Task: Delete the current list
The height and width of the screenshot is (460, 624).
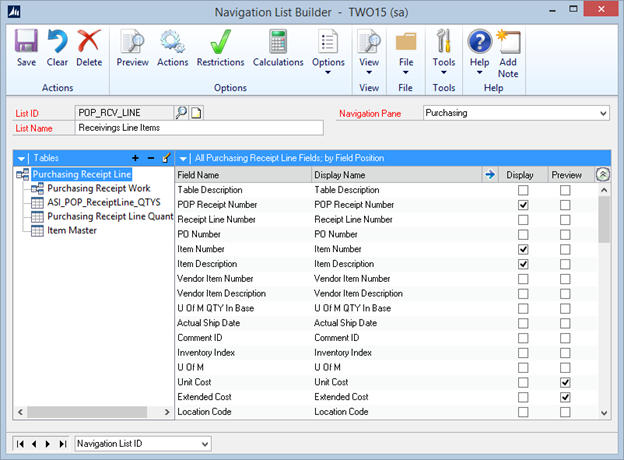Action: click(89, 47)
